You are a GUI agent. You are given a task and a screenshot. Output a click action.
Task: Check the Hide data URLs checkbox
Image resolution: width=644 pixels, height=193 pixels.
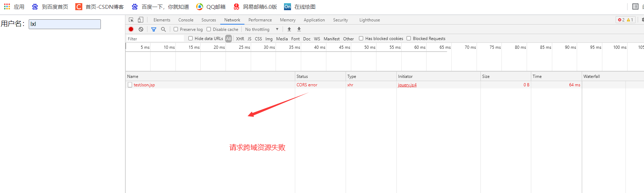191,38
